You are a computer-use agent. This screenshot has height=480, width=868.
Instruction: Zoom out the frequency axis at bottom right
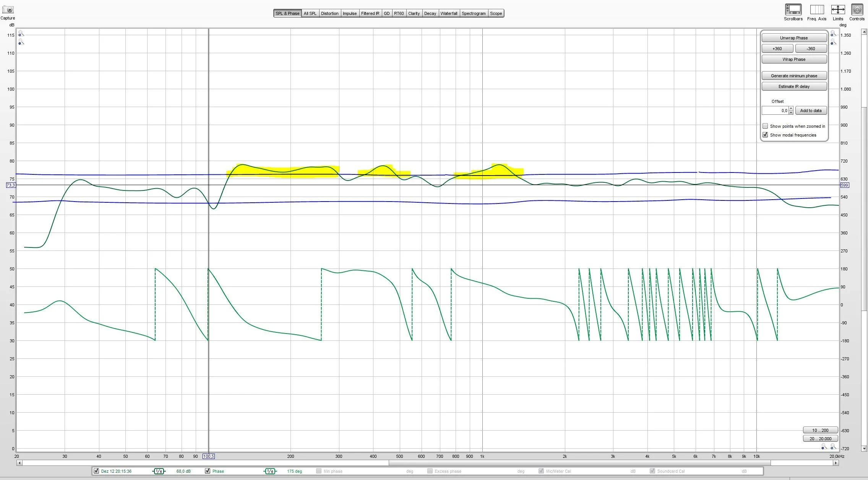(824, 447)
